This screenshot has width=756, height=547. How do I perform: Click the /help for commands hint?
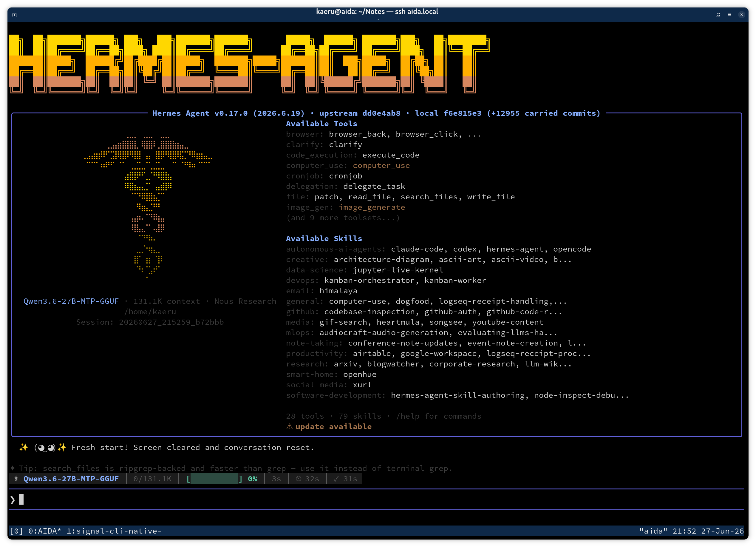pyautogui.click(x=439, y=416)
